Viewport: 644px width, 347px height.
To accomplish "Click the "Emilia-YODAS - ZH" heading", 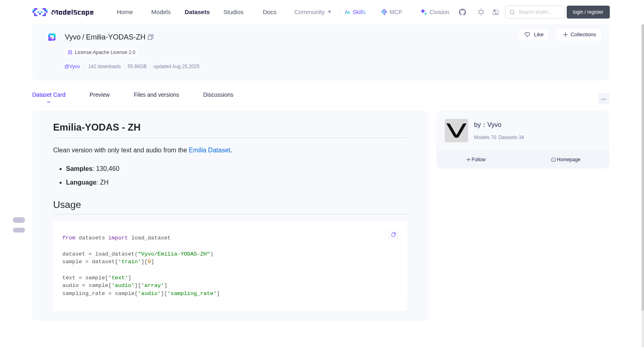I will (x=97, y=127).
